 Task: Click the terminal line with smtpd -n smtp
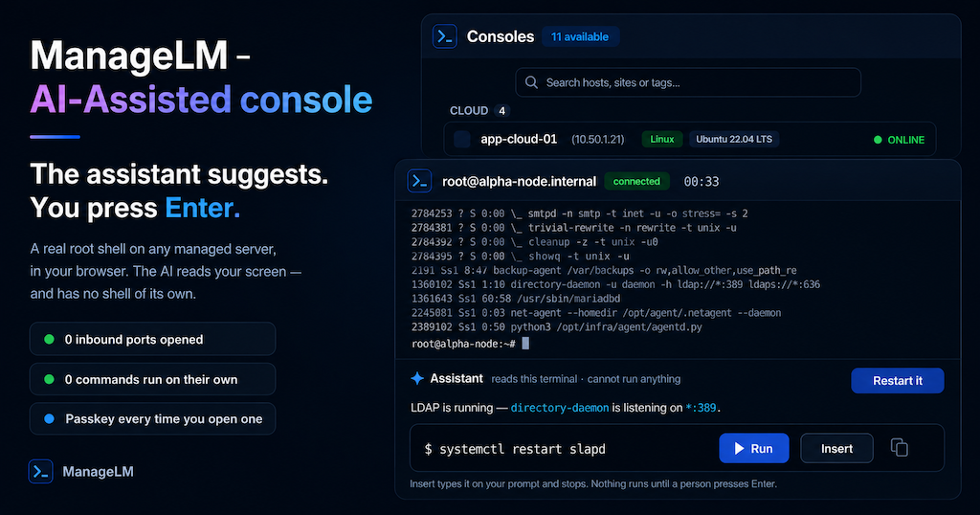(x=579, y=213)
